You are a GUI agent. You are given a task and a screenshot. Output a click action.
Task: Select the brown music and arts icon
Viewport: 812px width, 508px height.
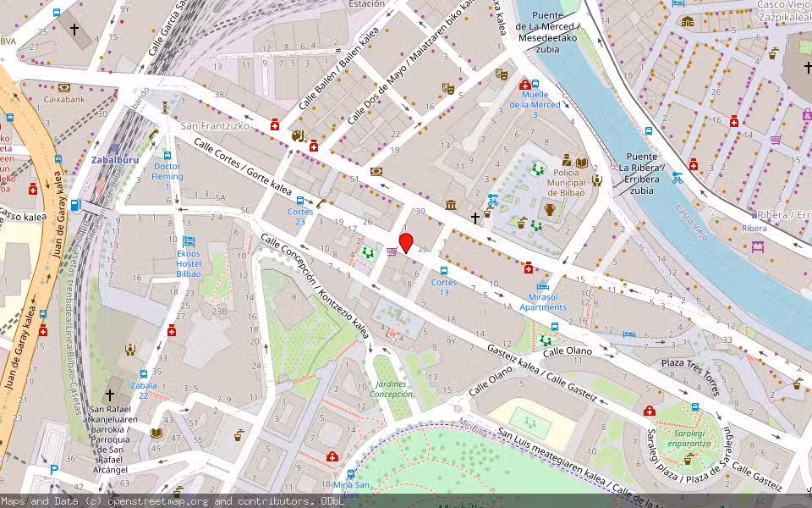click(x=298, y=135)
